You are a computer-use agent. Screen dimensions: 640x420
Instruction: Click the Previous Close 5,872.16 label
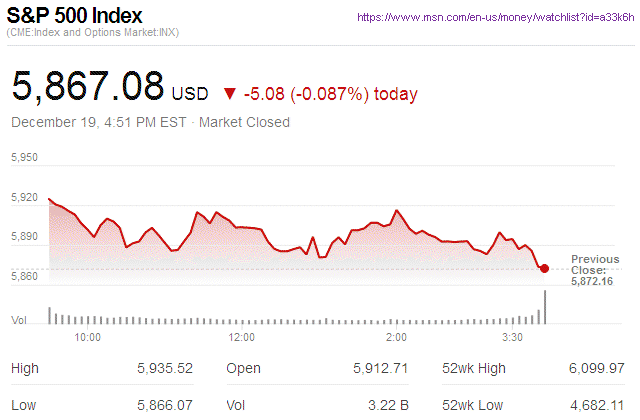pyautogui.click(x=595, y=271)
